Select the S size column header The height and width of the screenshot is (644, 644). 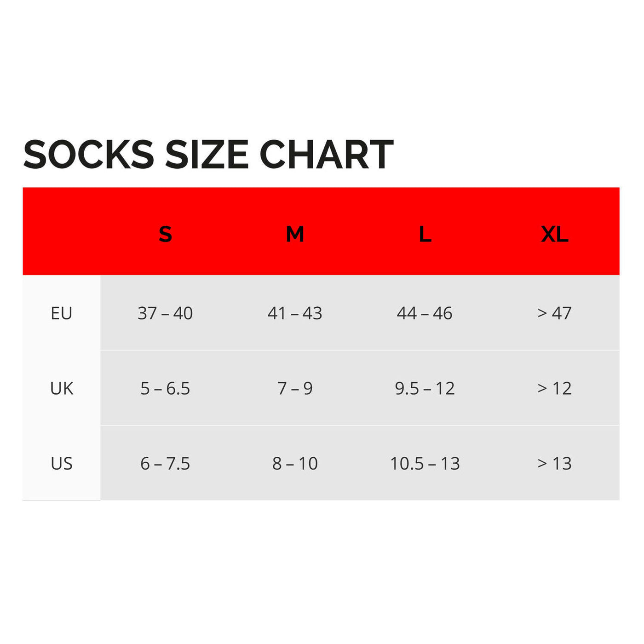pos(165,234)
